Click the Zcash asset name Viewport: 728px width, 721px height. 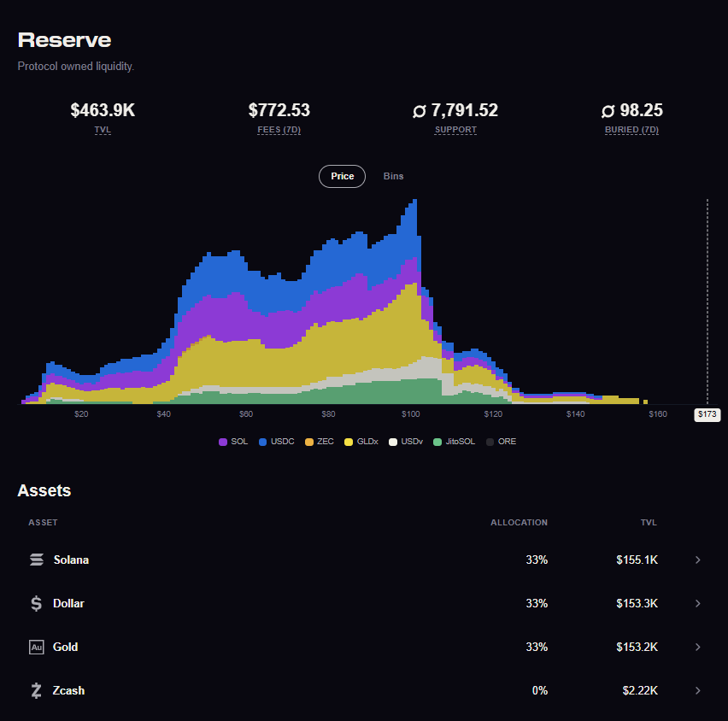click(x=68, y=691)
